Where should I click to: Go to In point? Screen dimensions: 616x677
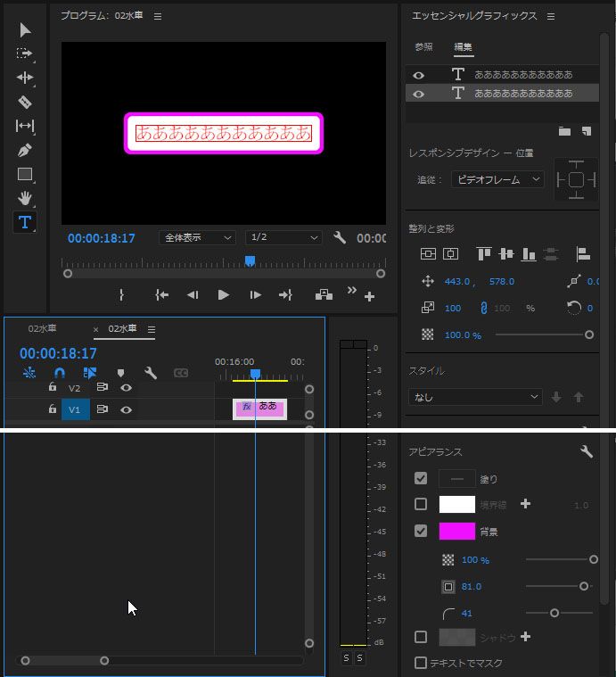coord(161,295)
